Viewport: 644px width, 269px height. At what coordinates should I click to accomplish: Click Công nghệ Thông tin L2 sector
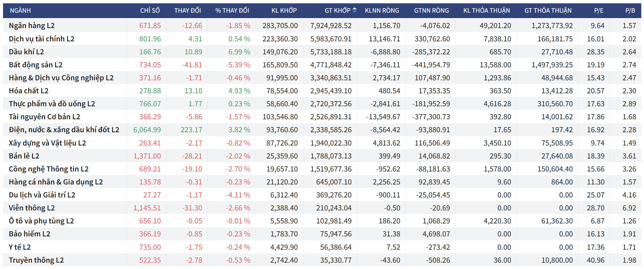click(49, 169)
